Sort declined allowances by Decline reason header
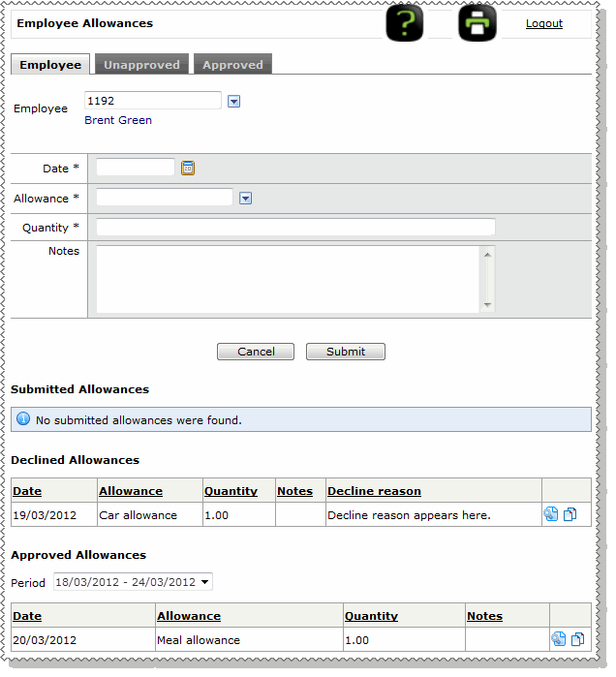Screen dimensions: 616x677 374,491
